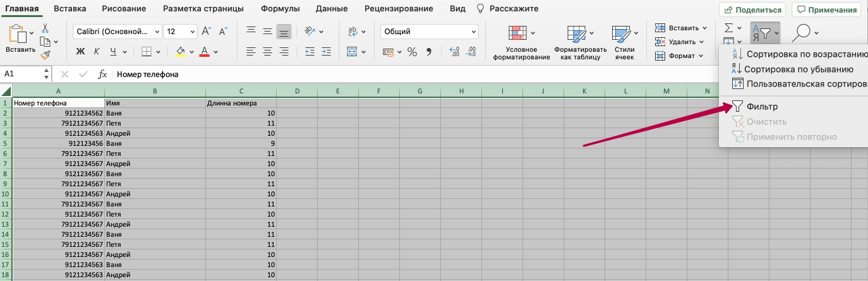Toggle underline Ч formatting
The width and height of the screenshot is (868, 281).
click(113, 52)
